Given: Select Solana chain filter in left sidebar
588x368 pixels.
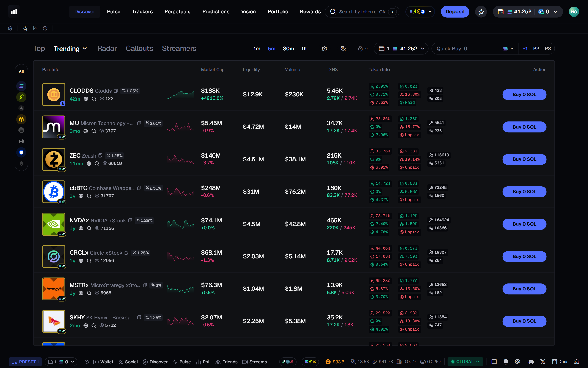Looking at the screenshot, I should coord(21,86).
